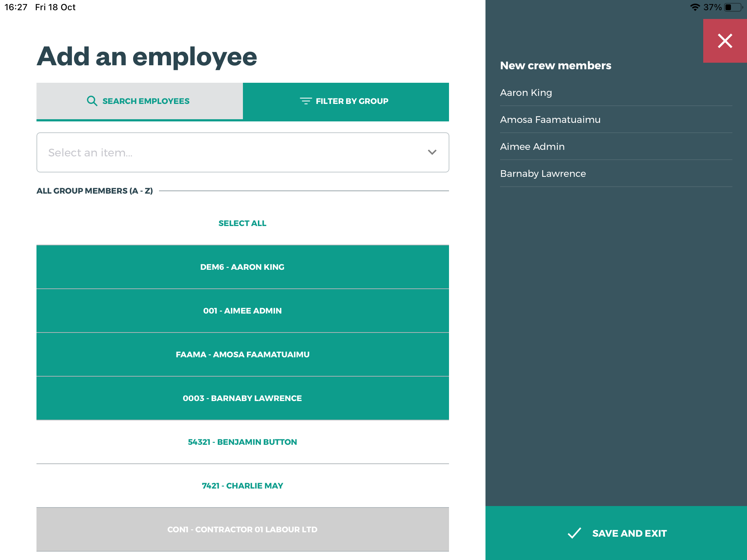Deselect 0003 - Barnaby Lawrence
Screen dimensions: 747x560
(x=243, y=398)
